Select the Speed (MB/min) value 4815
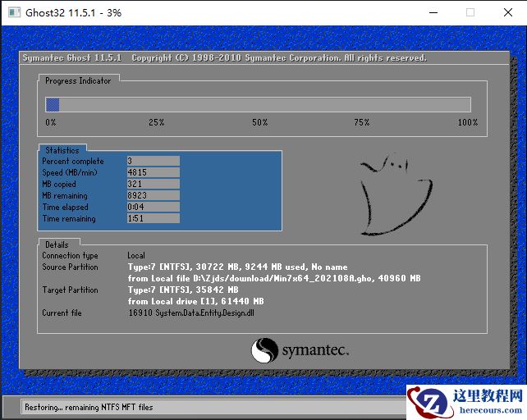527x420 pixels. (153, 173)
